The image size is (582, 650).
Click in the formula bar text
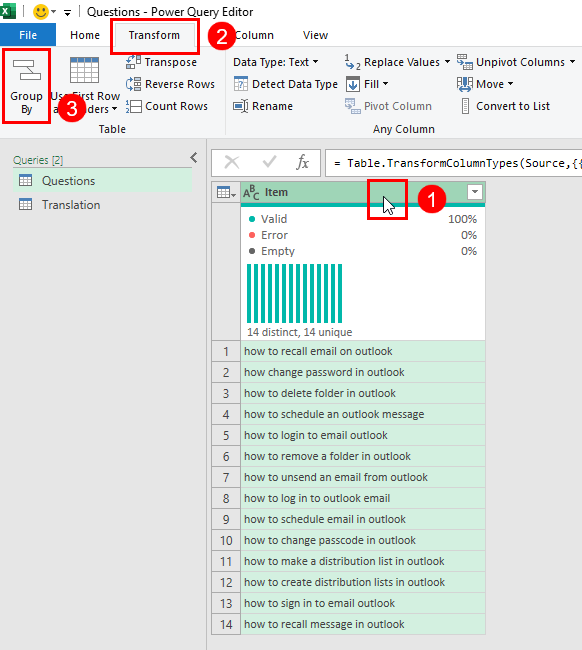pyautogui.click(x=453, y=163)
